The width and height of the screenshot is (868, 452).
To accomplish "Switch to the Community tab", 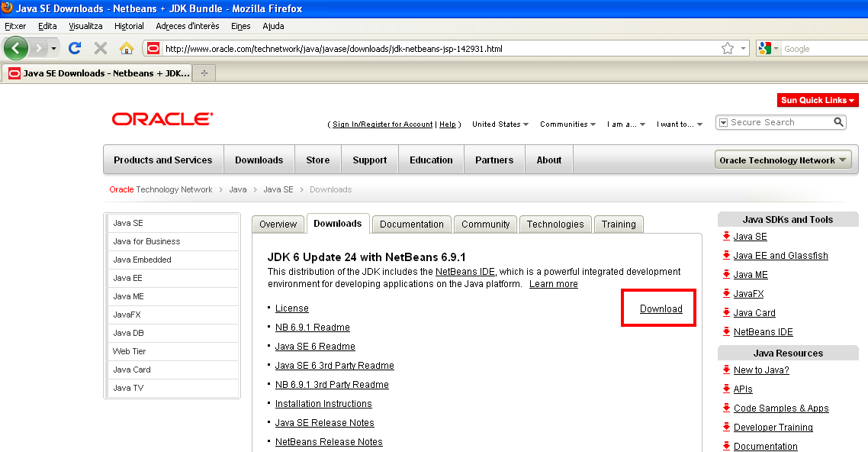I will pos(485,224).
